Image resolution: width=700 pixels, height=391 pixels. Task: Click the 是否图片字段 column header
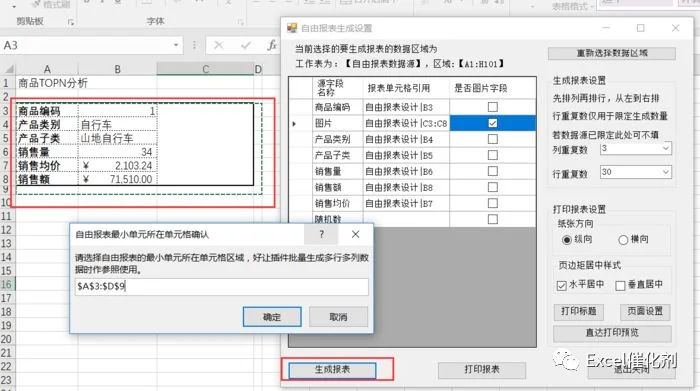[492, 88]
